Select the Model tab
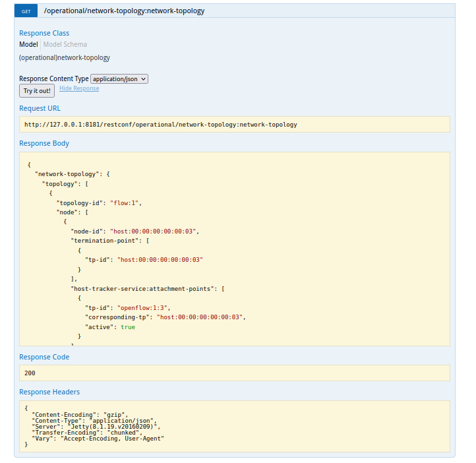Image resolution: width=476 pixels, height=463 pixels. tap(28, 44)
